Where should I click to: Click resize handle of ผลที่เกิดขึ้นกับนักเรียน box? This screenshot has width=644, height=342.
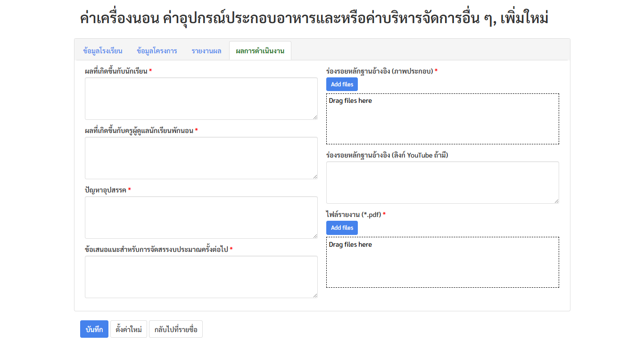[315, 117]
